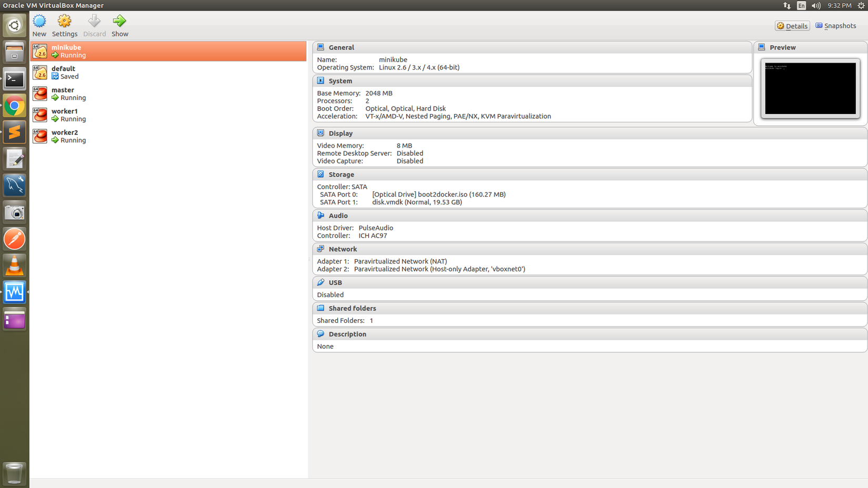The image size is (868, 488).
Task: Click the Display section monitor icon
Action: (x=320, y=133)
